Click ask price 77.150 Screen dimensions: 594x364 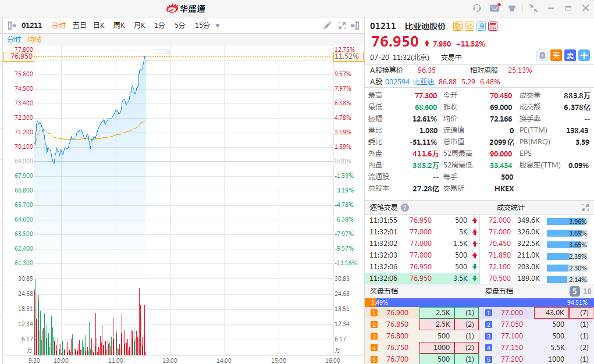coord(512,348)
